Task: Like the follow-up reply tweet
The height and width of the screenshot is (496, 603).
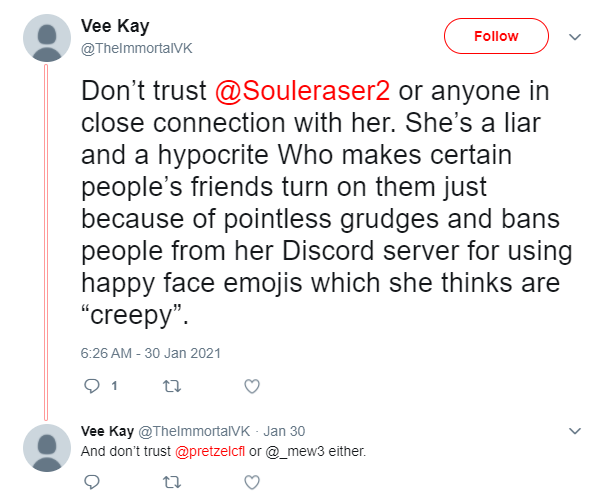Action: point(252,482)
